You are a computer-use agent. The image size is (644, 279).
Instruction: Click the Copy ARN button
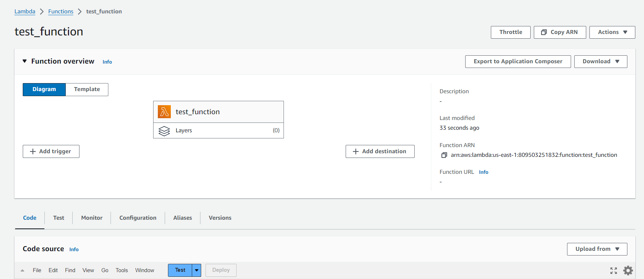pyautogui.click(x=559, y=32)
